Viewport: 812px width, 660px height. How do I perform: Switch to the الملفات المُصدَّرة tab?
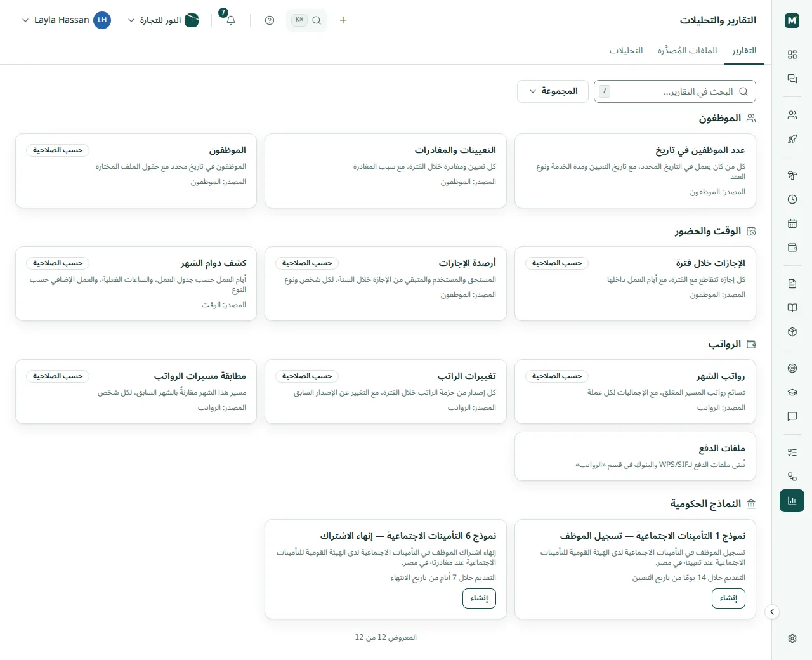tap(687, 51)
